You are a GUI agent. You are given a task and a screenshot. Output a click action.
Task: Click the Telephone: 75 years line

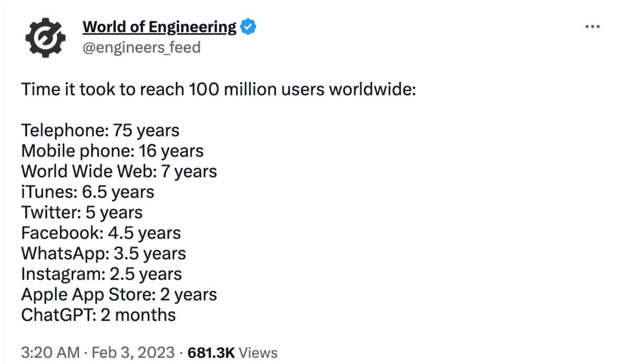[x=100, y=130]
